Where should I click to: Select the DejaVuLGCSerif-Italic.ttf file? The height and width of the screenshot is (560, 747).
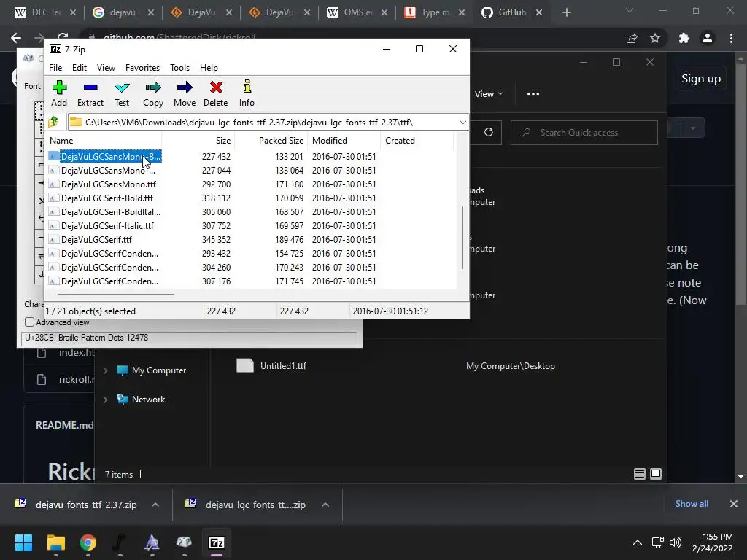(107, 226)
